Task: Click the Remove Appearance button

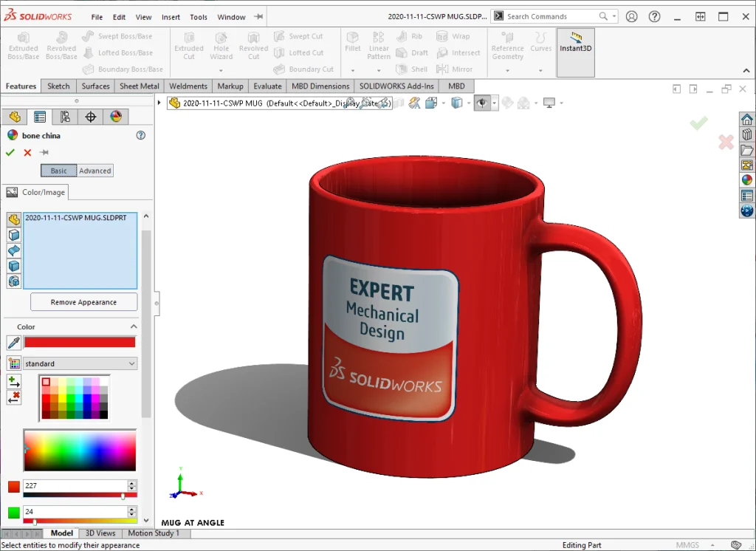Action: click(83, 302)
